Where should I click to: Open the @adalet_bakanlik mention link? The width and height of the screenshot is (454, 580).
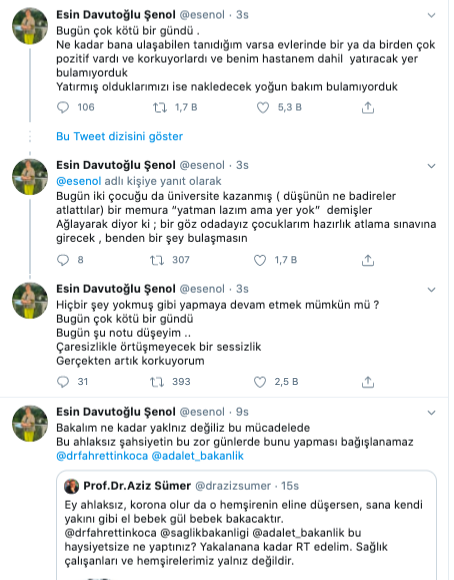point(198,456)
